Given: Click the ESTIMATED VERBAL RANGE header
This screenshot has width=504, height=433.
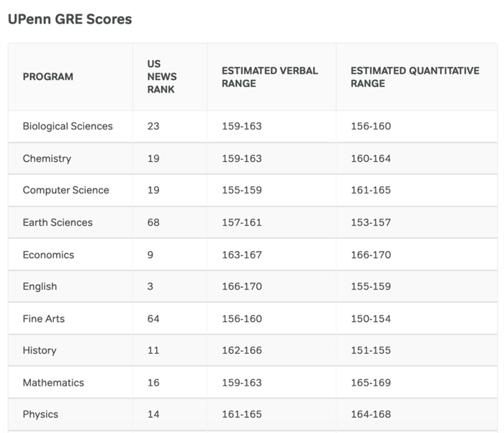Looking at the screenshot, I should click(269, 77).
